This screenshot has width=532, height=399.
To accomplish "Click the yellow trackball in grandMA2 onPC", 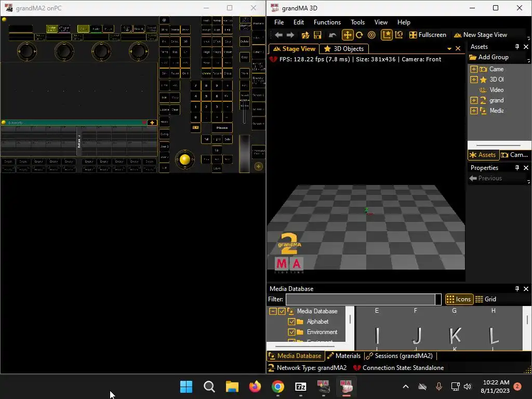I will (185, 159).
